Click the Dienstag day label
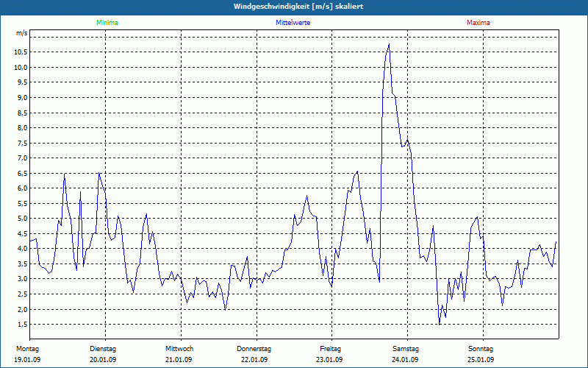588x368 pixels. point(103,349)
